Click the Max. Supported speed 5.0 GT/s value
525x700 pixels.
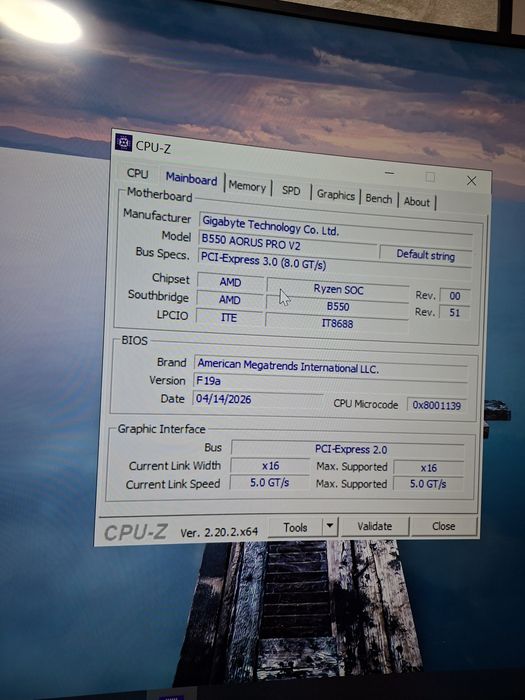(428, 483)
